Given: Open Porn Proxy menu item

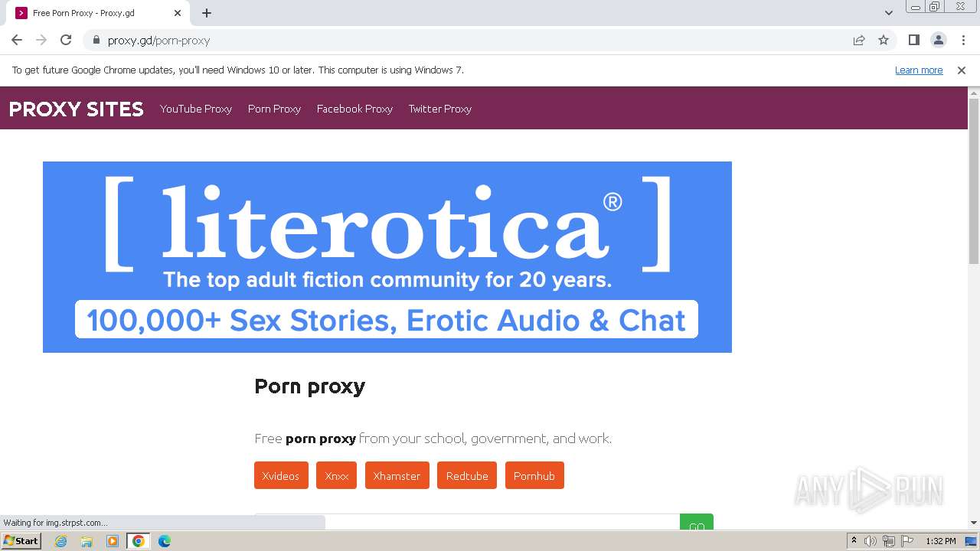Looking at the screenshot, I should 274,109.
